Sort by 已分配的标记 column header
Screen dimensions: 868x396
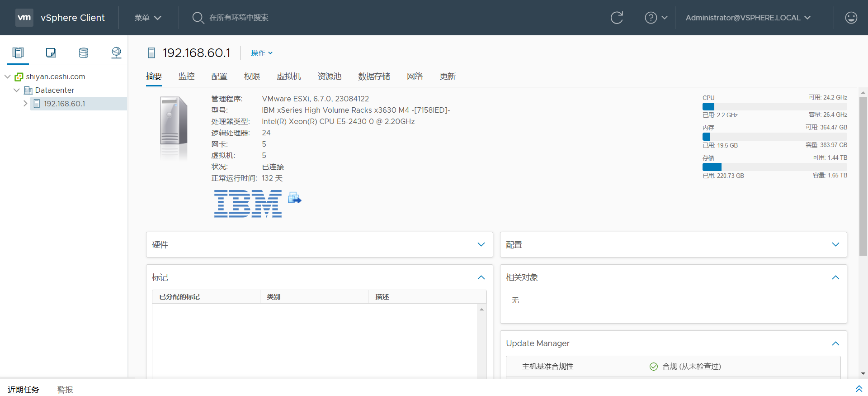[206, 297]
